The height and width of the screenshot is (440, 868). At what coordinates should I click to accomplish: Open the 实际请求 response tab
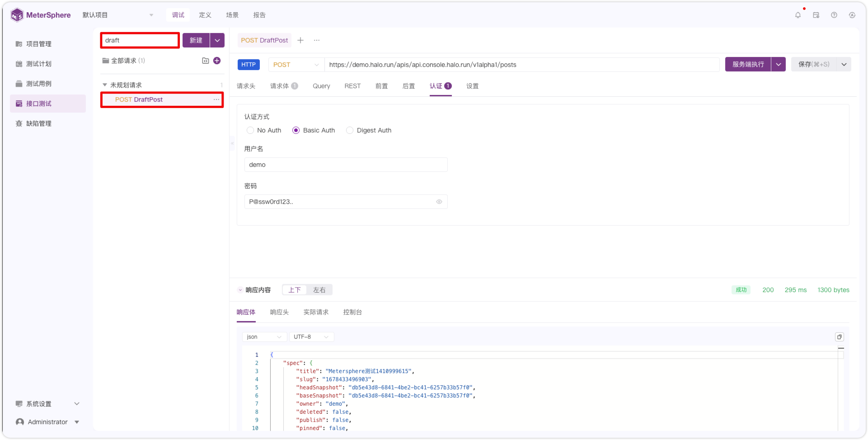pyautogui.click(x=316, y=312)
